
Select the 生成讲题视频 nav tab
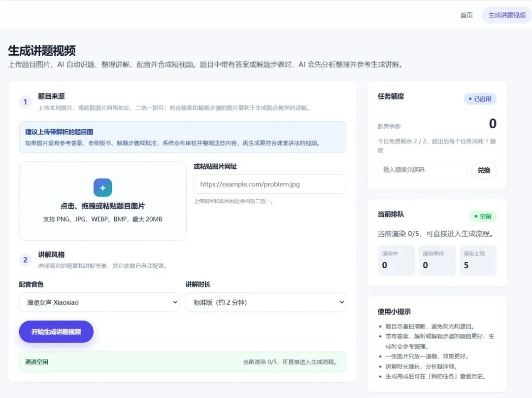[x=507, y=15]
